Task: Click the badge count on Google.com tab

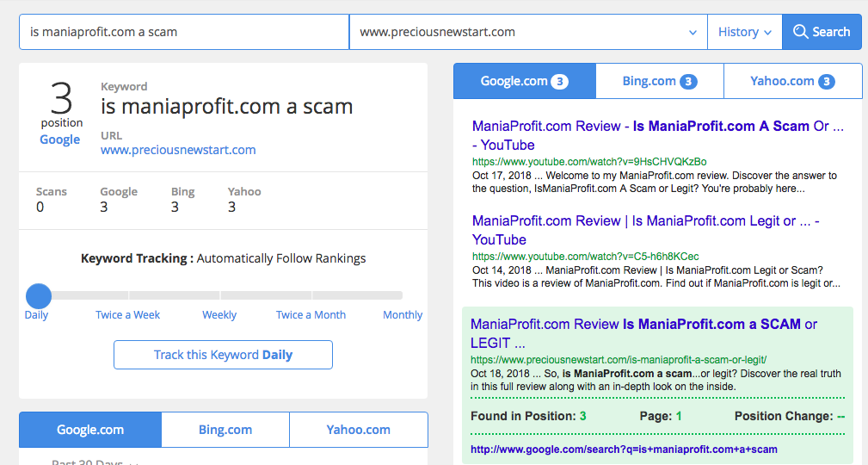Action: click(559, 82)
